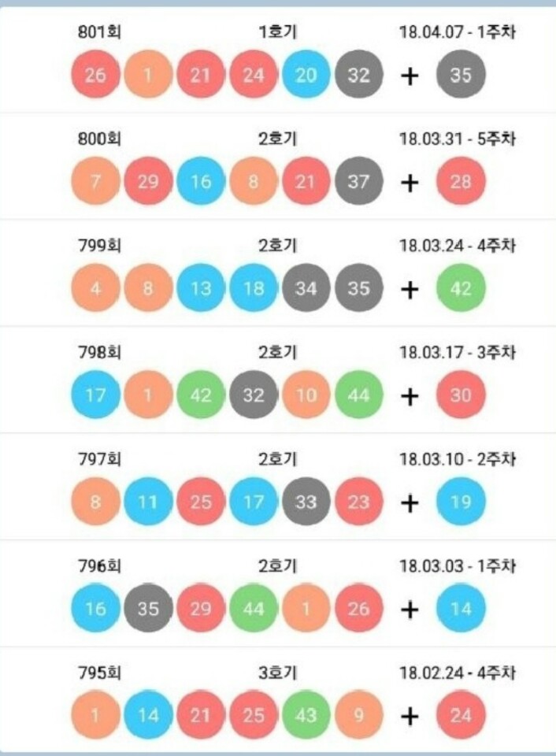Open the 801회 round label
Image resolution: width=556 pixels, height=756 pixels.
(99, 32)
